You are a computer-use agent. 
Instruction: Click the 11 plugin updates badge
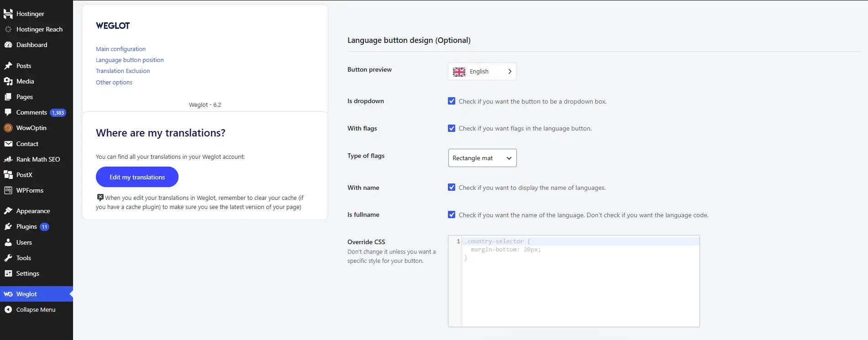(44, 227)
